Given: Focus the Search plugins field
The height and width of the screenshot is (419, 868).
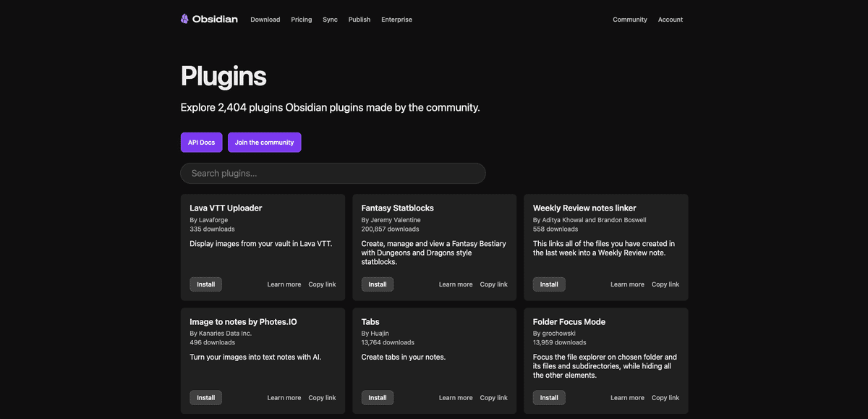Looking at the screenshot, I should click(333, 174).
